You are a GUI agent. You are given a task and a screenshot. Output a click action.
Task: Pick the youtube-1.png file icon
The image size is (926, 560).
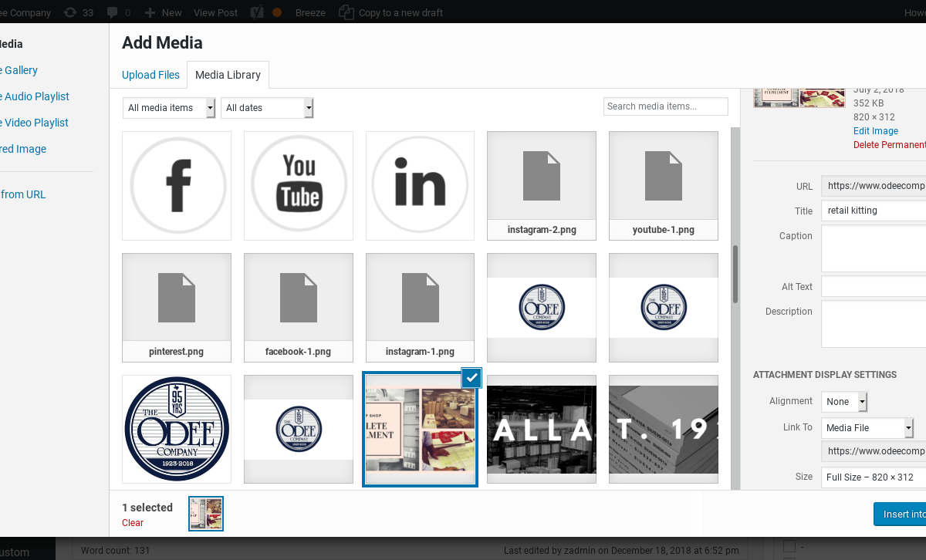(x=664, y=177)
